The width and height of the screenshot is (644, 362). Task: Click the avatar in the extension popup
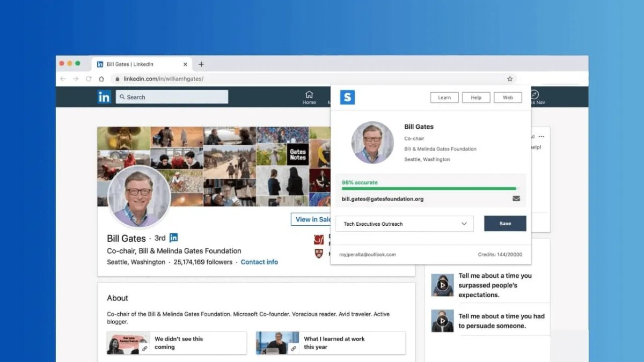372,142
